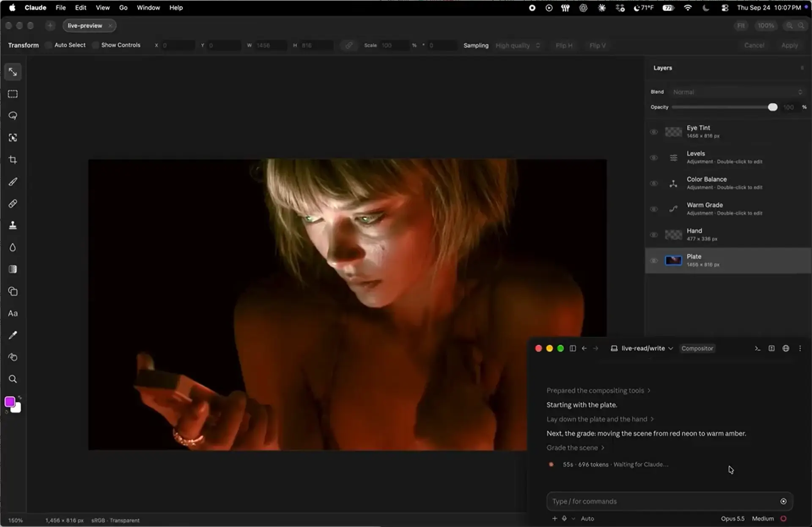Open the split panel icon in chat window
The width and height of the screenshot is (812, 527).
coord(771,349)
